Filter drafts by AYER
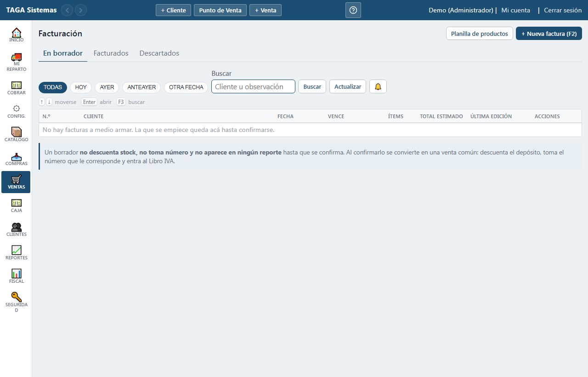 (107, 87)
